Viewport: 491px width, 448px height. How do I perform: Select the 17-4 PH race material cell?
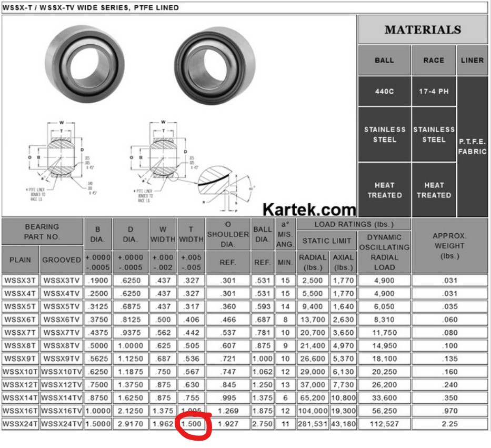click(x=434, y=92)
